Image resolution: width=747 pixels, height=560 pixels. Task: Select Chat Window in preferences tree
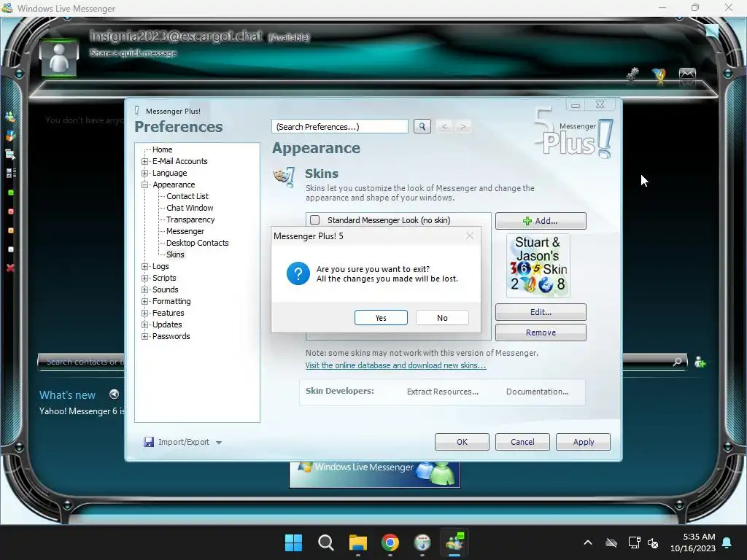click(x=190, y=208)
